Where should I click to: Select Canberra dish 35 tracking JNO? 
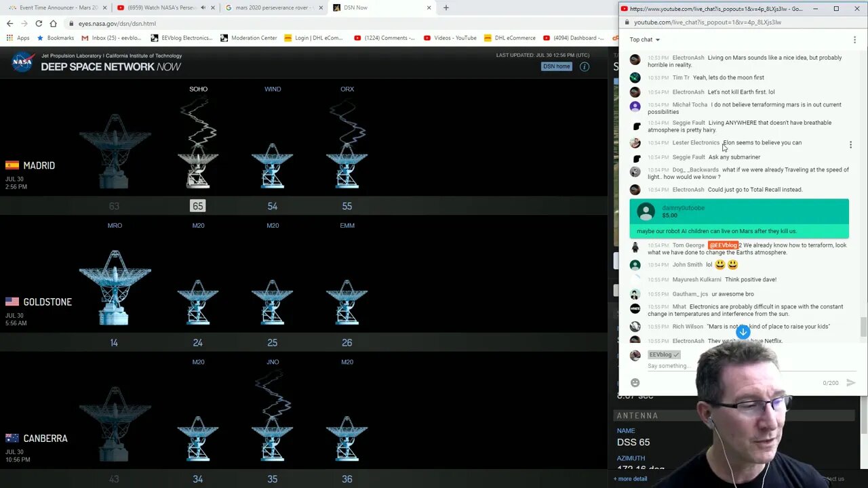click(273, 440)
